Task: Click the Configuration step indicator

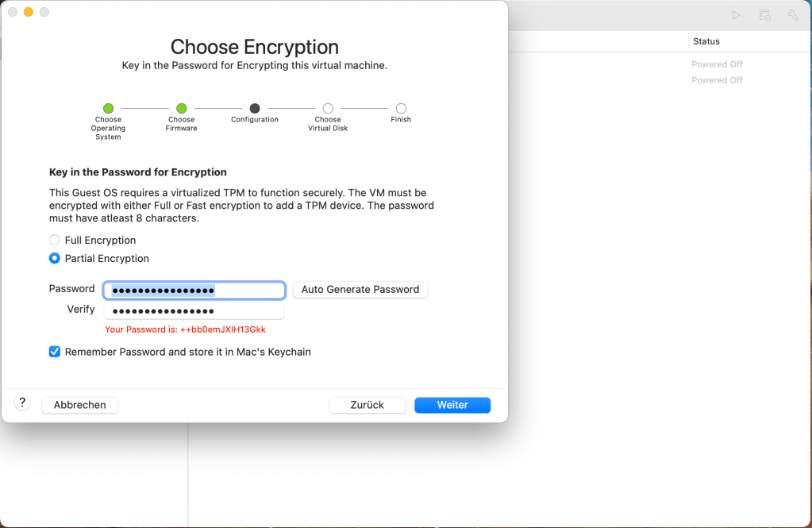Action: (x=254, y=108)
